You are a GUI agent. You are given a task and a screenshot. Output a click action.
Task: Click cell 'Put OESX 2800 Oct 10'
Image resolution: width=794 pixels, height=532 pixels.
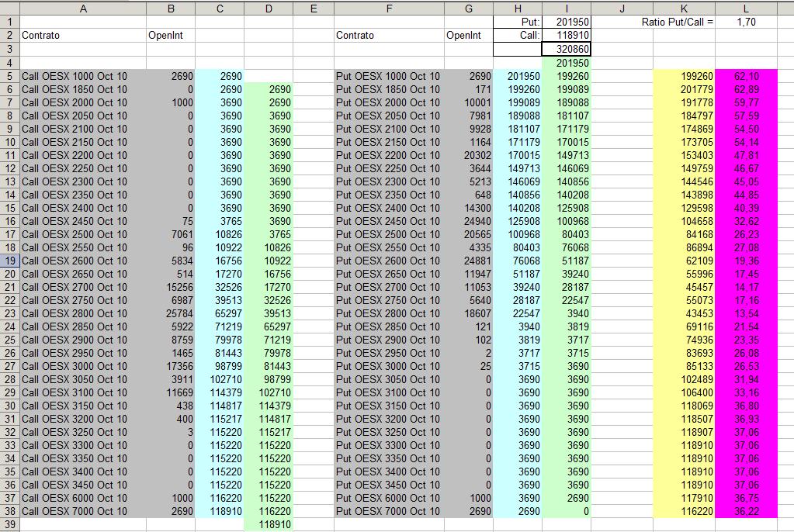coord(389,313)
